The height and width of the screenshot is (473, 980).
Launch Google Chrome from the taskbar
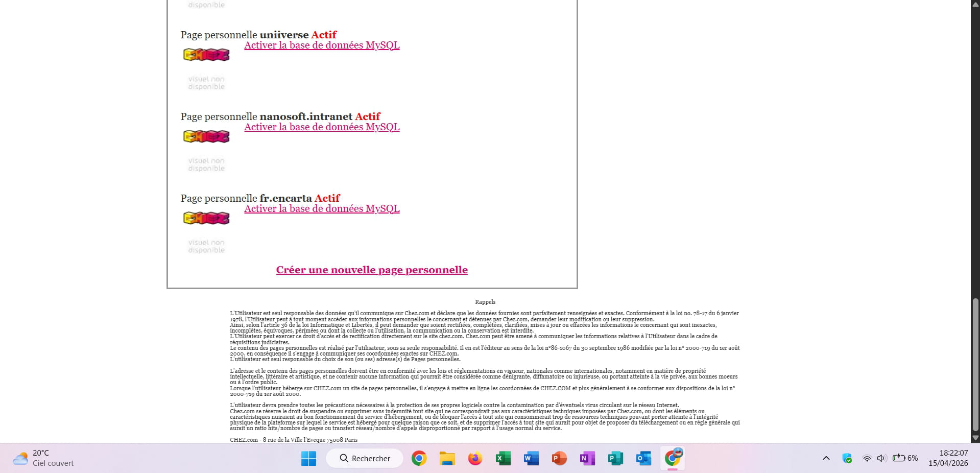419,458
